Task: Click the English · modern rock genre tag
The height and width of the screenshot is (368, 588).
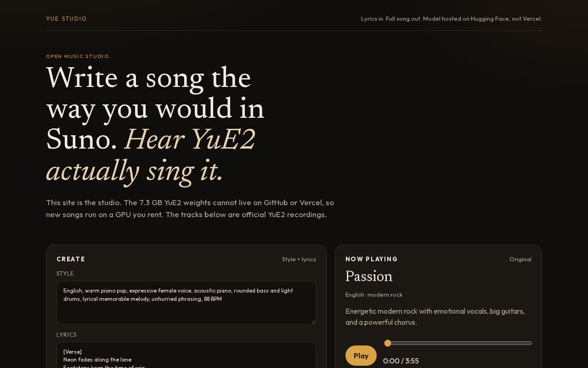Action: point(374,295)
